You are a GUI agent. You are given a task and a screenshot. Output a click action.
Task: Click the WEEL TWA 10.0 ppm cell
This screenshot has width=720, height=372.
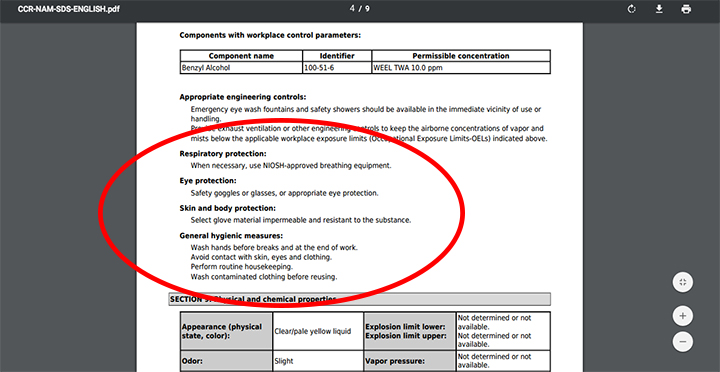(x=461, y=68)
